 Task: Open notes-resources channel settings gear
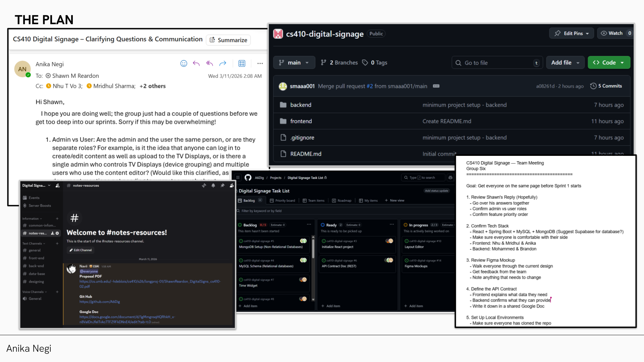(x=57, y=233)
